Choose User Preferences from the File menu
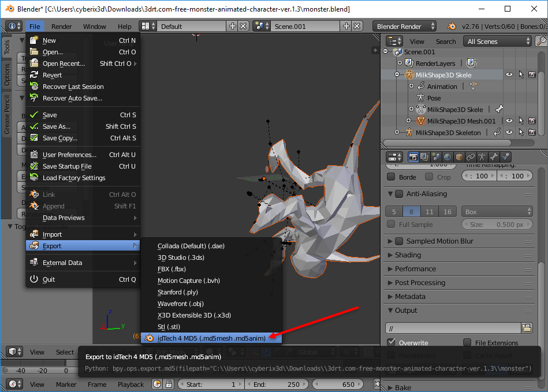548x392 pixels. [83, 155]
